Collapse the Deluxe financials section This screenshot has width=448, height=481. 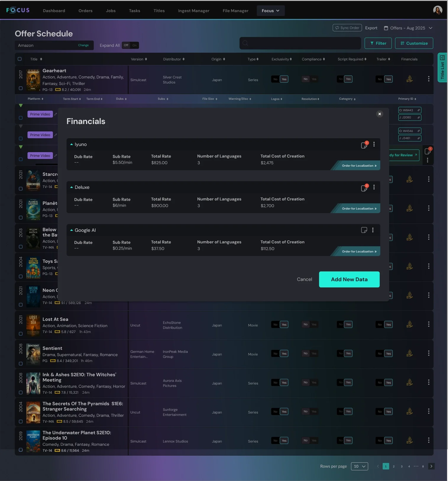click(x=72, y=187)
